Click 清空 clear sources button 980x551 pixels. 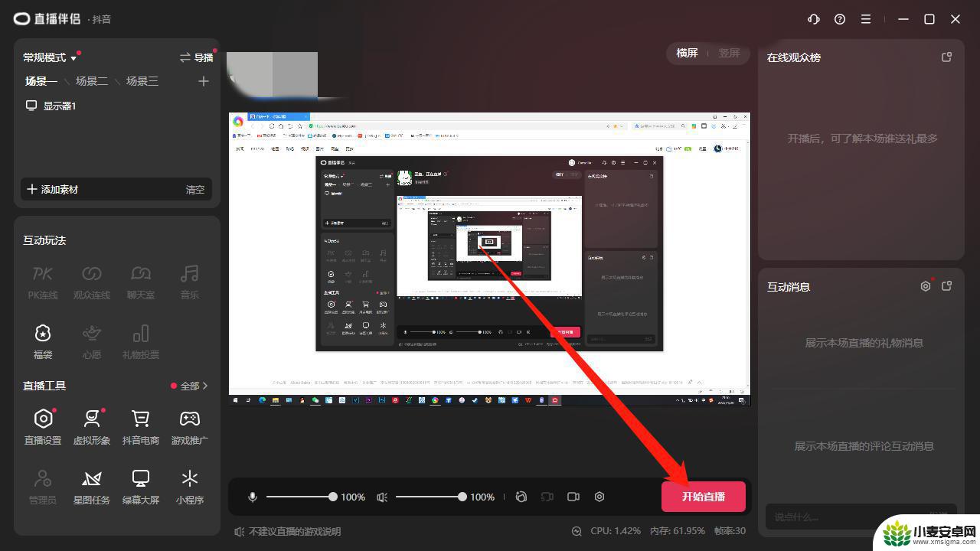[x=195, y=189]
